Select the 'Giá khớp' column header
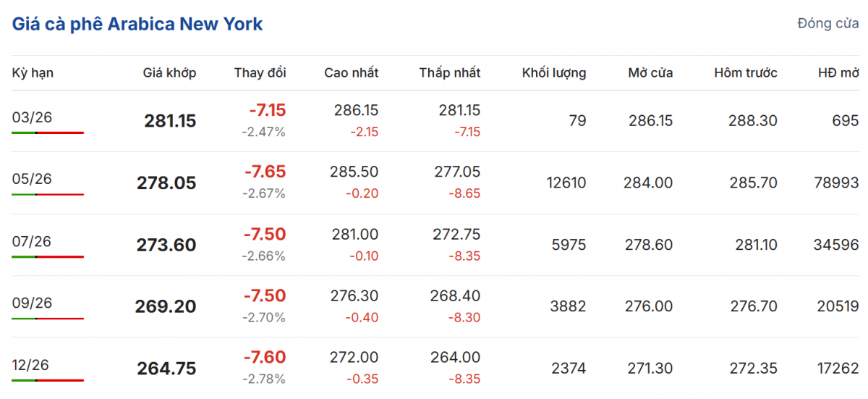This screenshot has height=399, width=868. tap(169, 72)
